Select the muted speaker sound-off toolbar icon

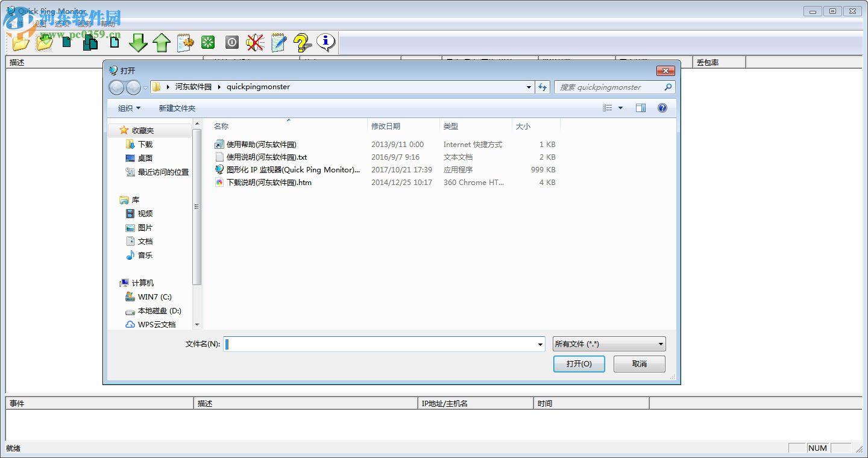coord(254,42)
